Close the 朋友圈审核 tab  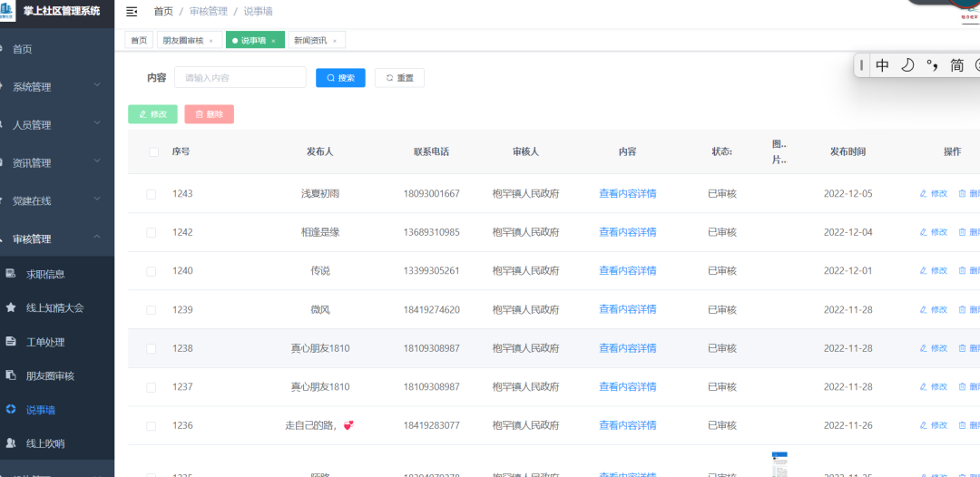(211, 41)
